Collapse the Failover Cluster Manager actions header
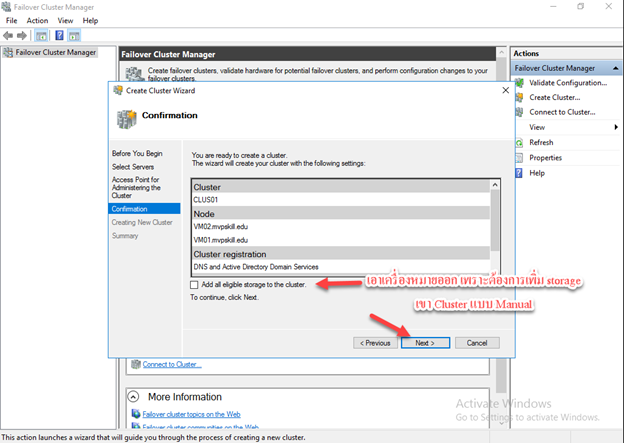This screenshot has width=624, height=443. pos(616,68)
